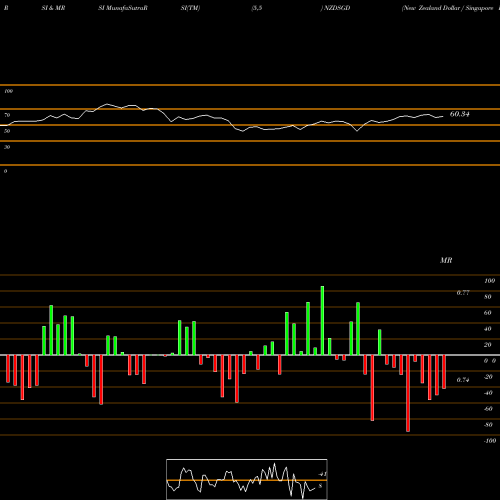The height and width of the screenshot is (500, 500).
Task: Click the -60 label on the MR axis
Action: click(x=488, y=409)
